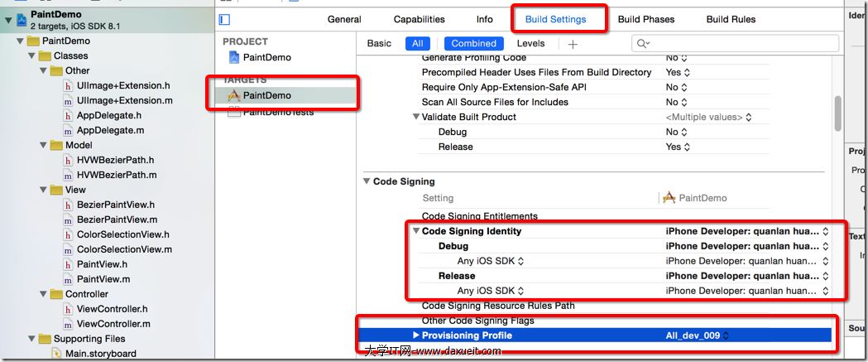
Task: Click the PaintDemo project file icon in navigator
Action: (x=21, y=20)
